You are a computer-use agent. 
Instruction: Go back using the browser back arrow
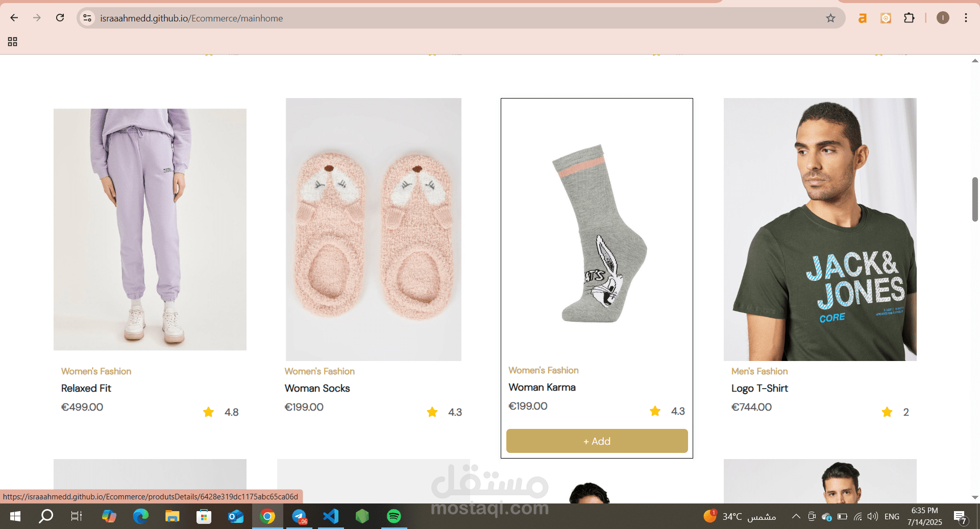tap(14, 18)
